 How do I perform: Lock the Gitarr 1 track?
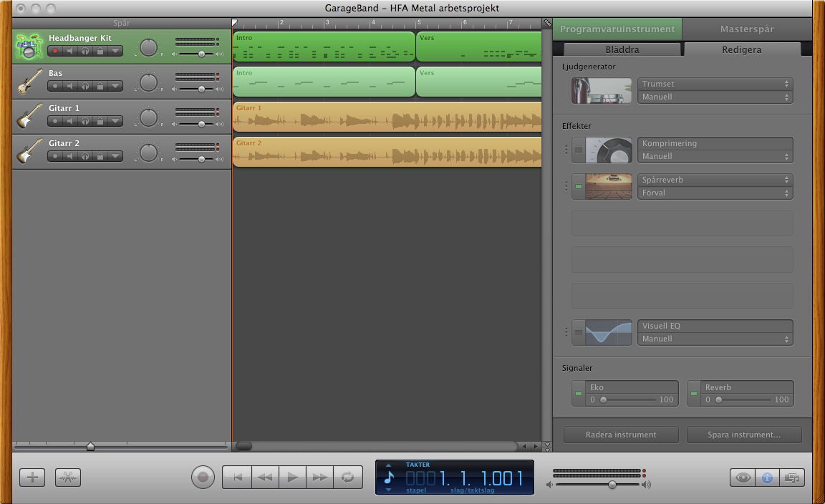[100, 121]
